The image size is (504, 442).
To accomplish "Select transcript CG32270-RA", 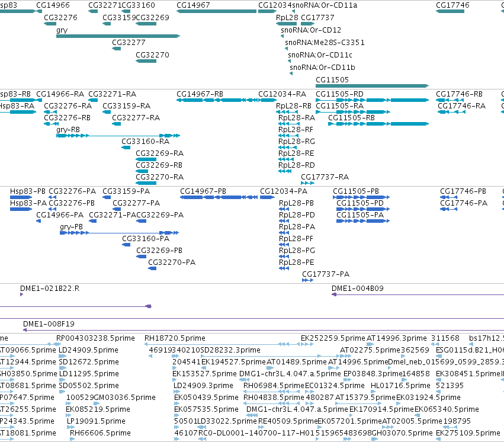I will (x=159, y=177).
